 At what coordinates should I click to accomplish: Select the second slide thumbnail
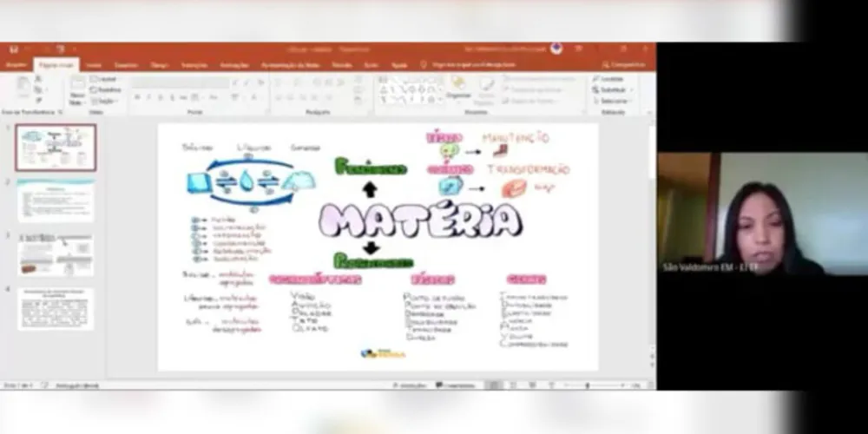(x=56, y=201)
